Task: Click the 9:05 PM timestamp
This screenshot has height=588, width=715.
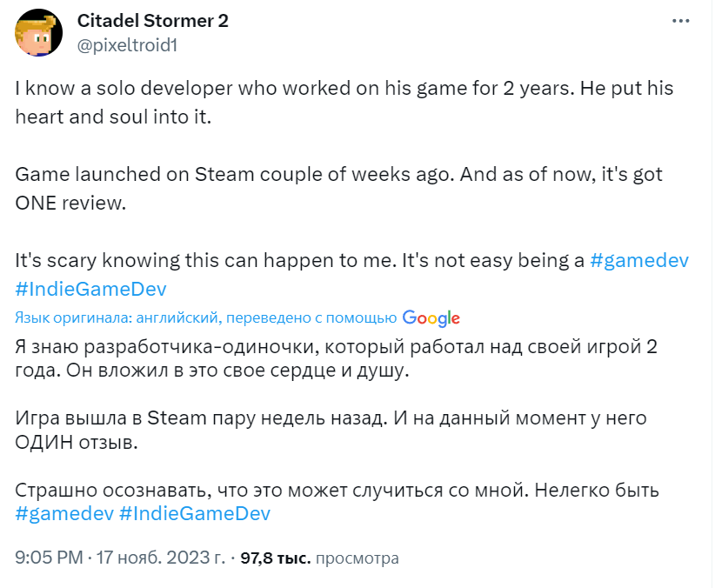Action: click(50, 558)
